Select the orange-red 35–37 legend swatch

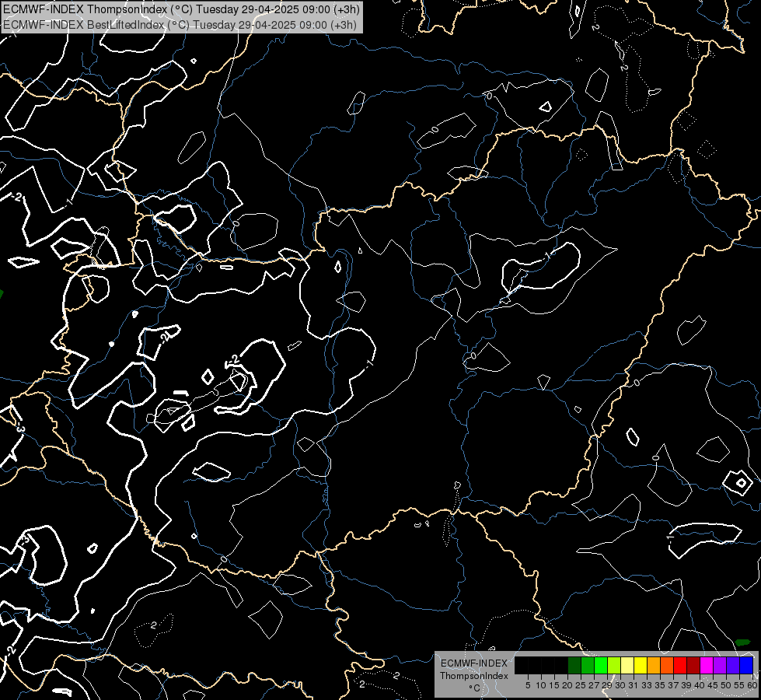click(x=667, y=665)
